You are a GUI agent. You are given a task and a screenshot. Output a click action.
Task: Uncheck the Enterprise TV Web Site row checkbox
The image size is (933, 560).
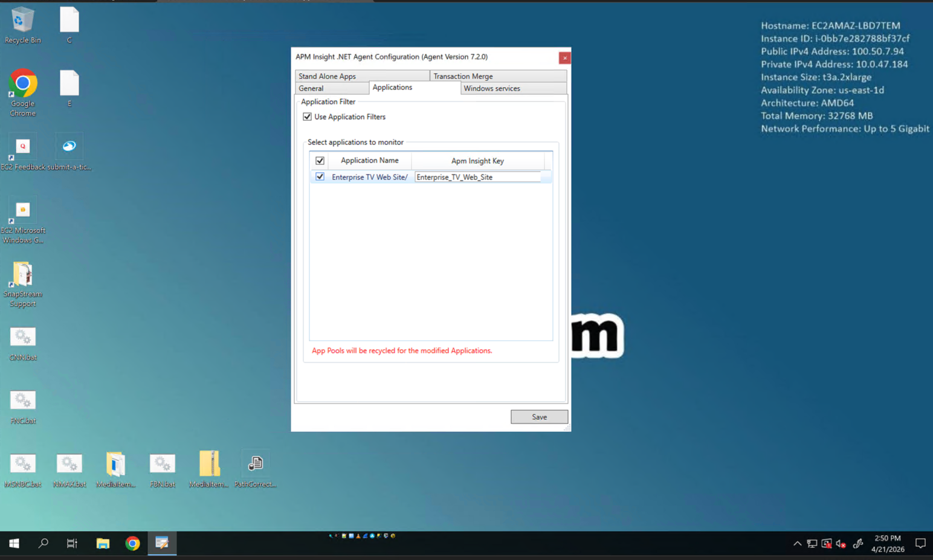tap(320, 177)
